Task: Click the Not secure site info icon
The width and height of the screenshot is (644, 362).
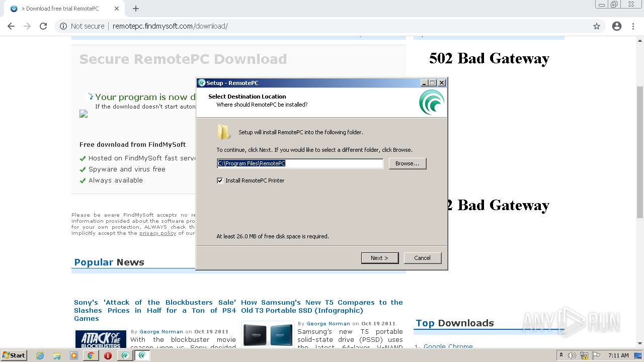Action: [x=63, y=26]
